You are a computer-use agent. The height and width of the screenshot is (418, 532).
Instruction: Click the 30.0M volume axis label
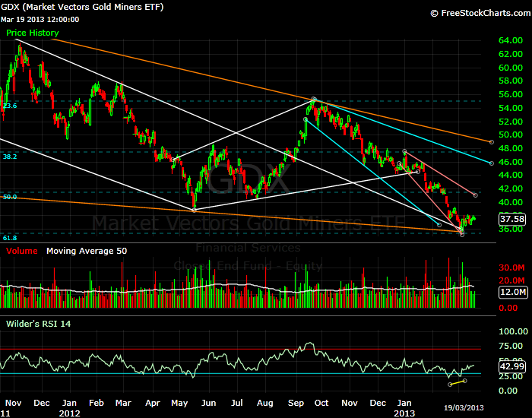[x=511, y=268]
